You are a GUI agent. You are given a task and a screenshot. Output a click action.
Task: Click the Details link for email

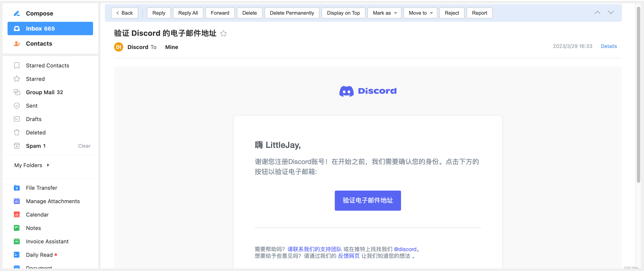point(609,46)
